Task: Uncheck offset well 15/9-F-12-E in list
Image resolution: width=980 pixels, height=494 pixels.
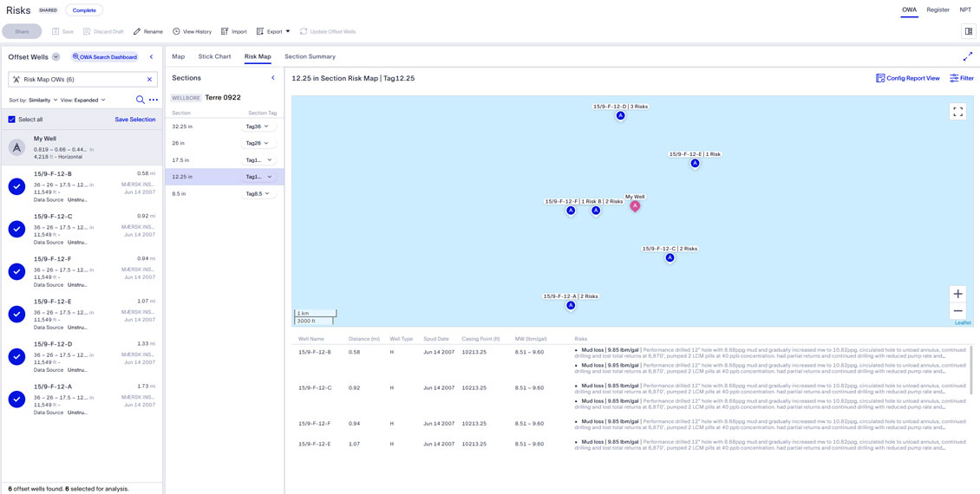Action: pos(16,314)
